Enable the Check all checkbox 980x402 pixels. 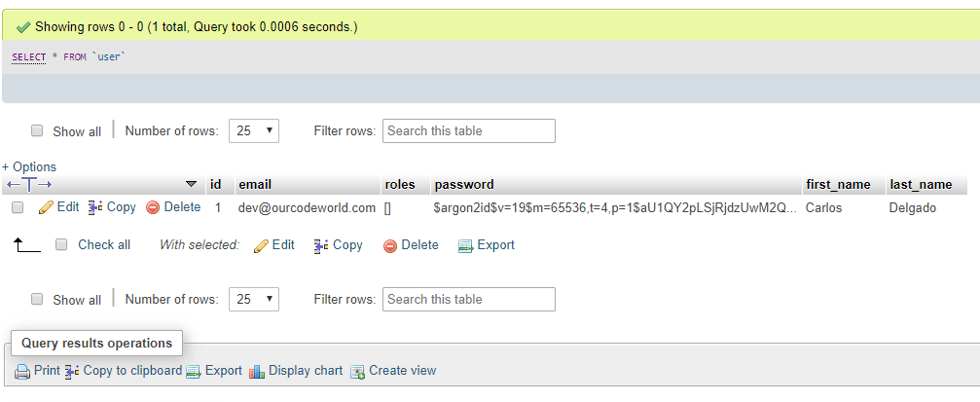click(61, 245)
